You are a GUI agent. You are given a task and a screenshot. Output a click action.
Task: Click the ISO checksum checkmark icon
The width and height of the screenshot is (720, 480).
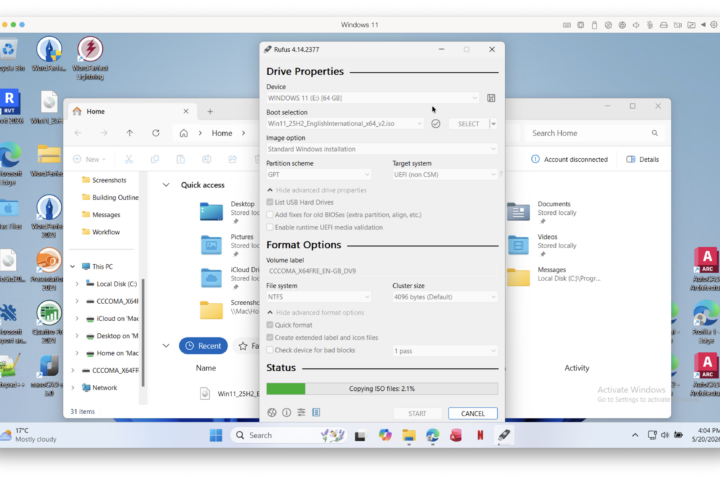point(436,124)
